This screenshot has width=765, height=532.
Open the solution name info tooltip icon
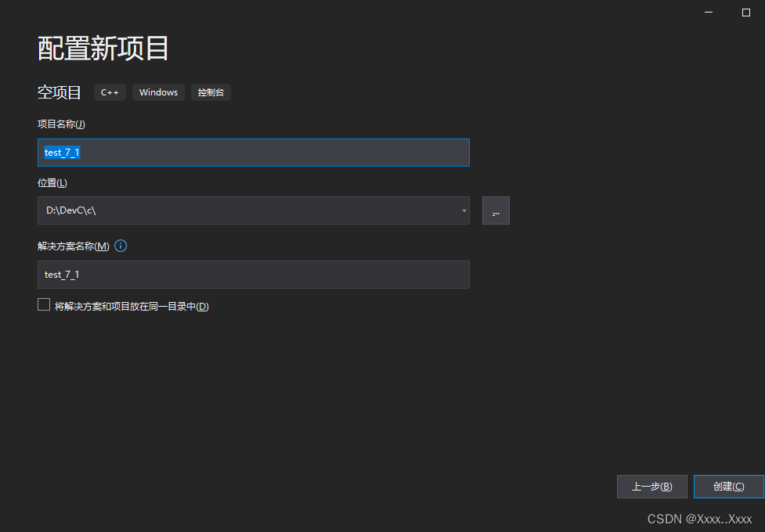coord(120,246)
